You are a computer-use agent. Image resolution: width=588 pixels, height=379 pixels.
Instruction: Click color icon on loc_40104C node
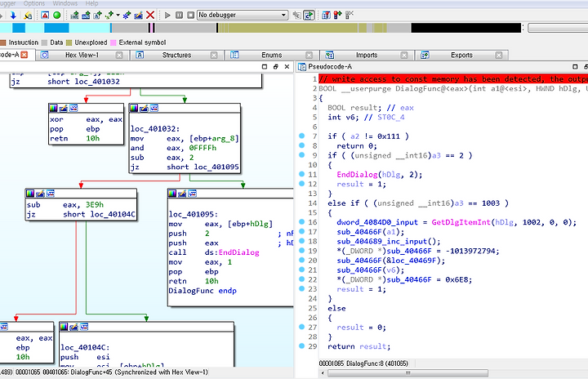pos(65,327)
